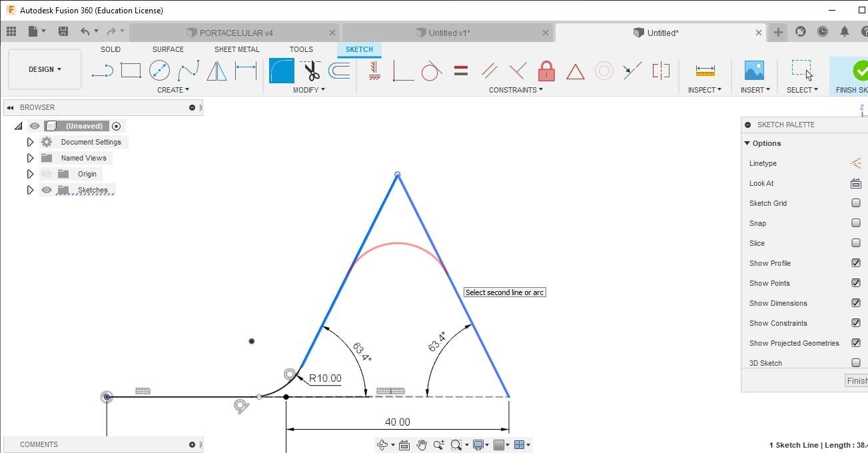Screen dimensions: 868x453
Task: Apply Concentric constraint icon
Action: (x=604, y=71)
